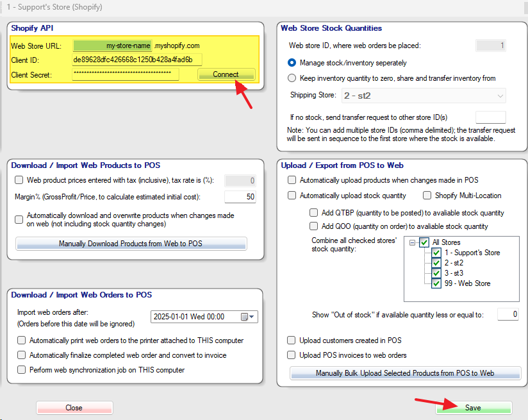Select Manage stock/inventory separately radio option
This screenshot has height=420, width=528.
pyautogui.click(x=292, y=63)
